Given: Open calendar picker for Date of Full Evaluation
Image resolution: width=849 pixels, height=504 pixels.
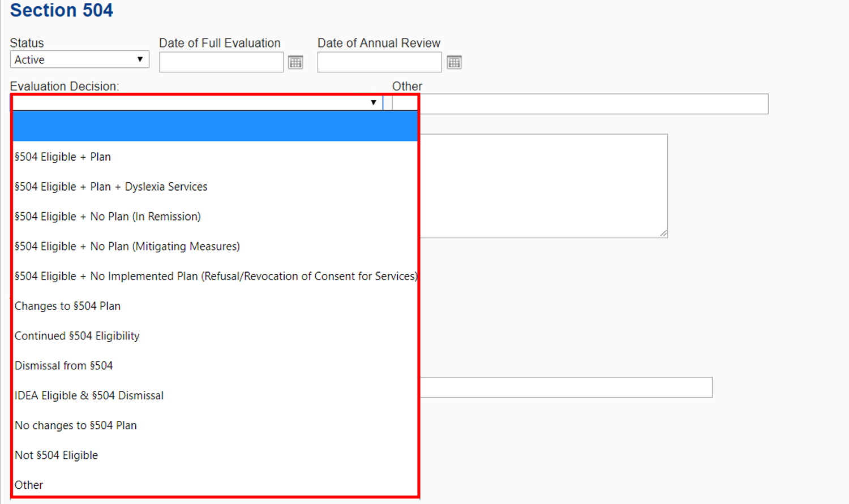Looking at the screenshot, I should [x=295, y=62].
